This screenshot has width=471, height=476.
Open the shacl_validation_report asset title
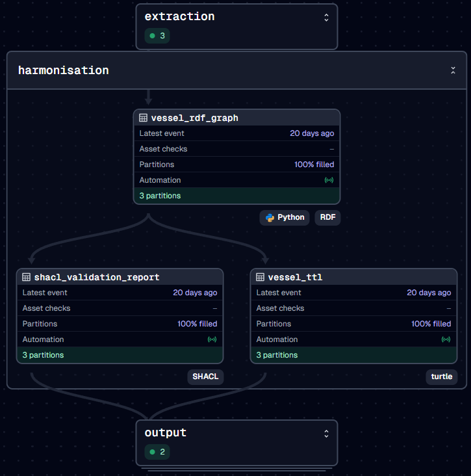96,277
